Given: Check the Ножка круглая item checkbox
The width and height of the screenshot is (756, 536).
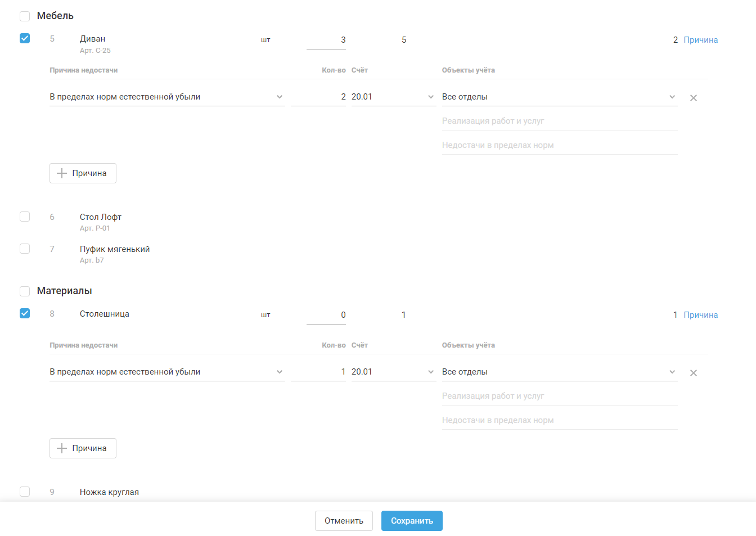Looking at the screenshot, I should tap(25, 492).
